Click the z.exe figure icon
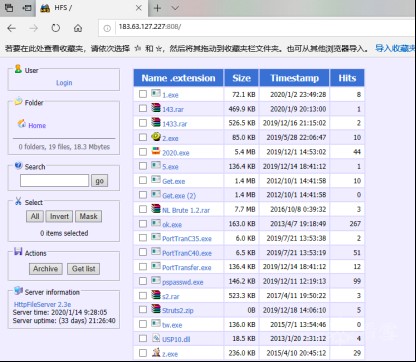This screenshot has height=362, width=416. pyautogui.click(x=156, y=352)
